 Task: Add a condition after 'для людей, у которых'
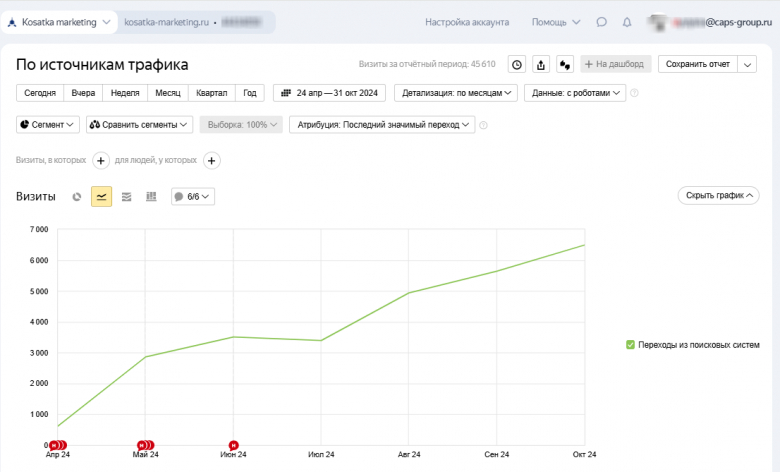point(212,160)
